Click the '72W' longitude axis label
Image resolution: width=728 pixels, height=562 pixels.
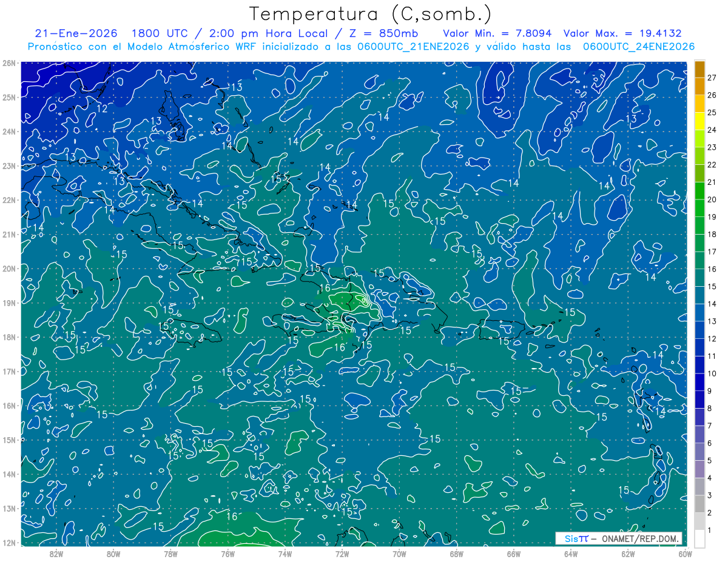[342, 554]
